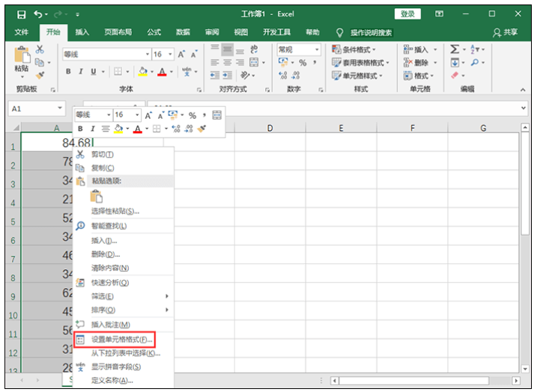
Task: Click the Increase Indent icon in ribbon
Action: (228, 75)
